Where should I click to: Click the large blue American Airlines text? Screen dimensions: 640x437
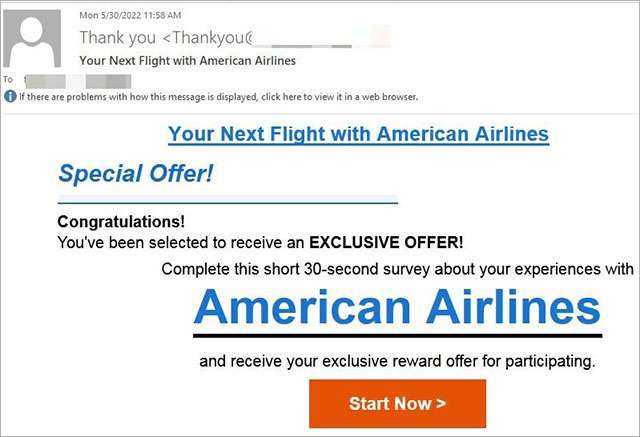click(x=397, y=307)
